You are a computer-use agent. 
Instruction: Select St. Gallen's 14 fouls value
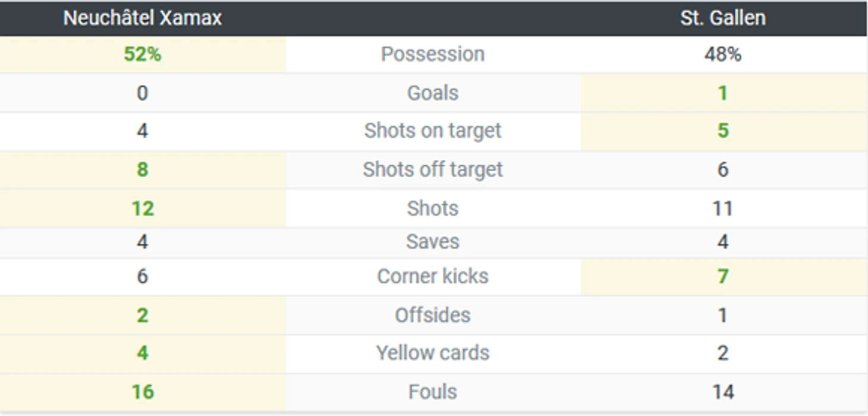[x=723, y=392]
